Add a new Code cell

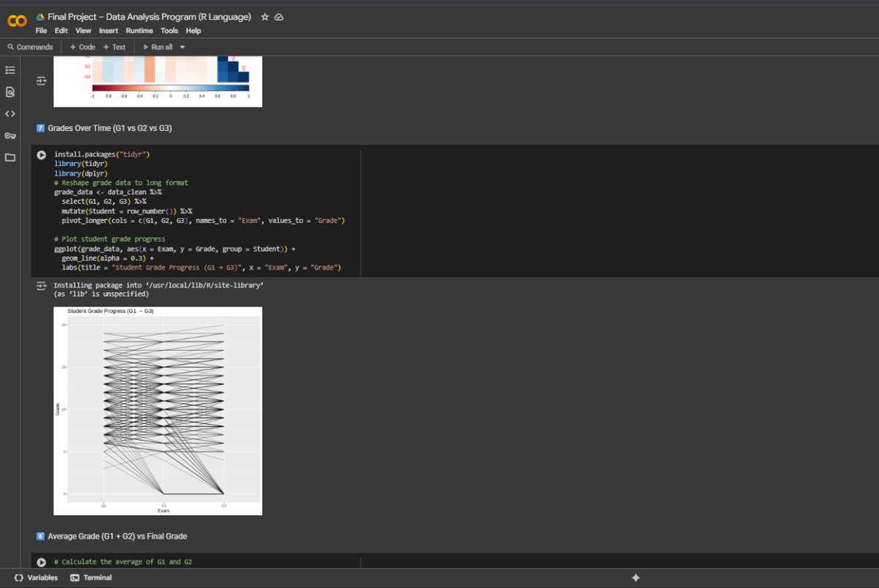pos(83,47)
